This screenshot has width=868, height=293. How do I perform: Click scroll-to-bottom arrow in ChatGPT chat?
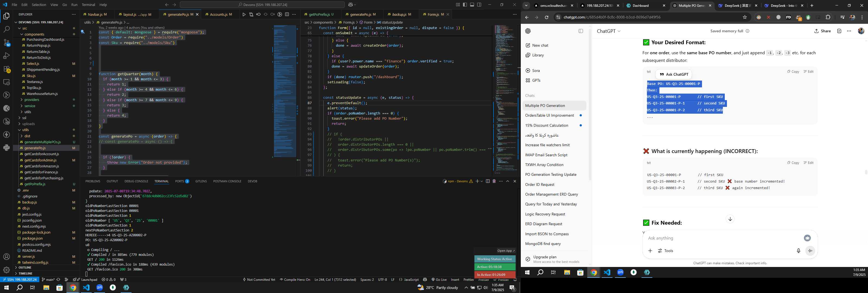pyautogui.click(x=730, y=219)
